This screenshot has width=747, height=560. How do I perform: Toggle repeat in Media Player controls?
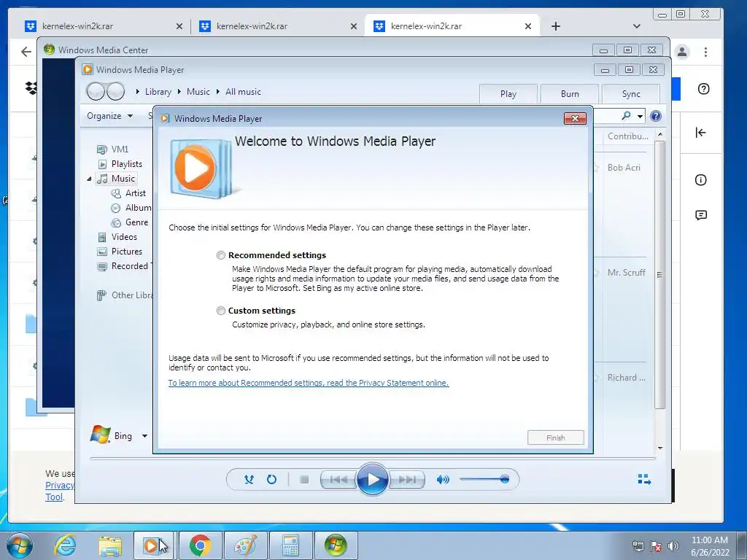271,480
